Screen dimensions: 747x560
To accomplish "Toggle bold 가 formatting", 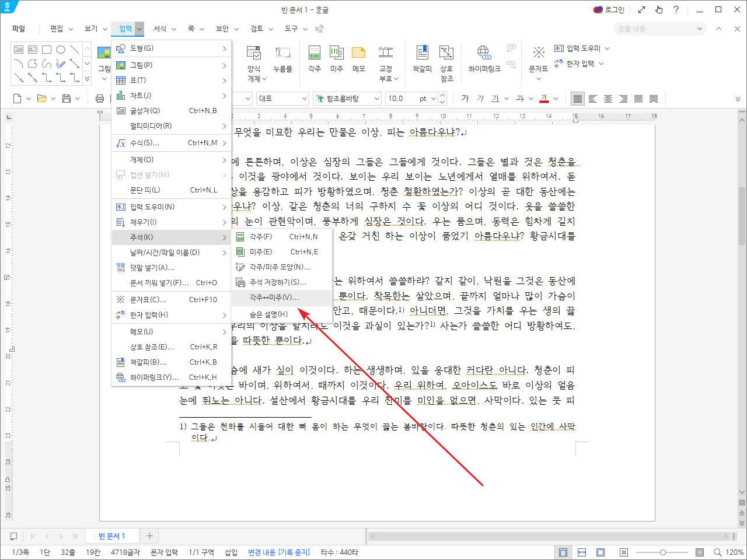I will [465, 99].
